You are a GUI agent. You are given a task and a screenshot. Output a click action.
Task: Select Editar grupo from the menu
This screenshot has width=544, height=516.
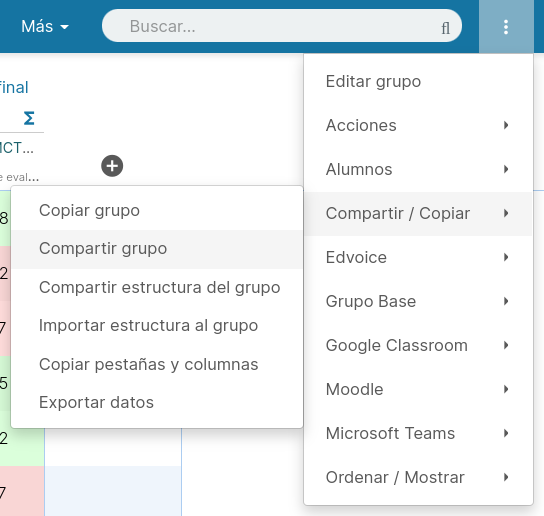tap(418, 82)
